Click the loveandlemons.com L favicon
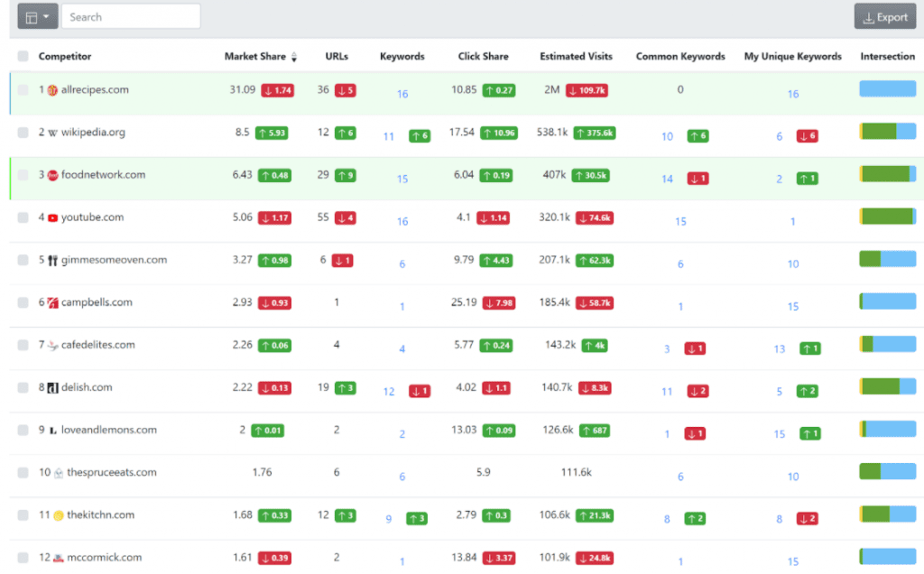This screenshot has width=924, height=574. (x=52, y=430)
